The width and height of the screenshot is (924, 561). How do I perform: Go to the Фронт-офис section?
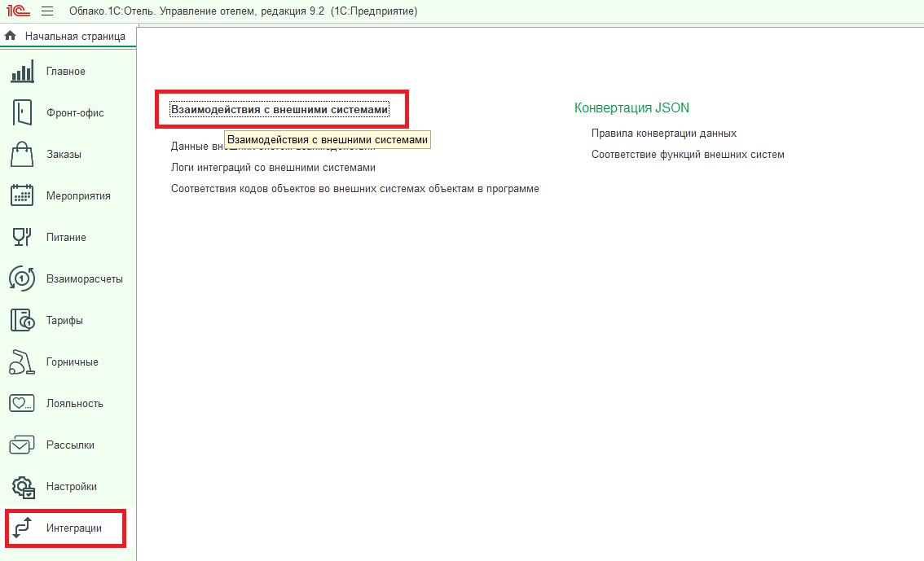coord(76,113)
